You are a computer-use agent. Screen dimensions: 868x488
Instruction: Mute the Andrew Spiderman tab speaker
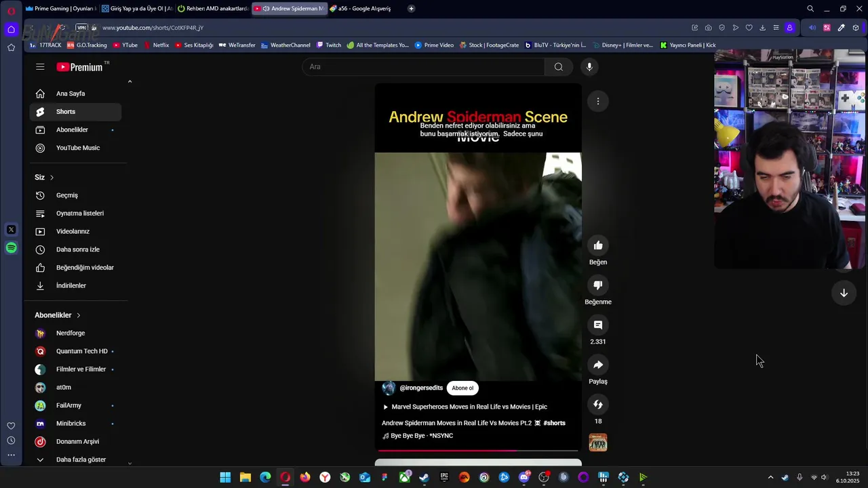[266, 9]
